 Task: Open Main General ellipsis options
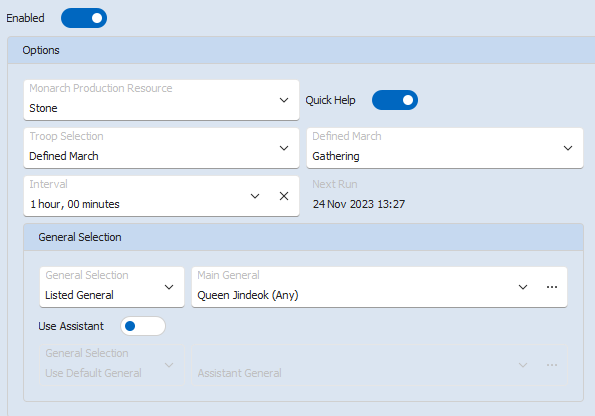click(552, 287)
